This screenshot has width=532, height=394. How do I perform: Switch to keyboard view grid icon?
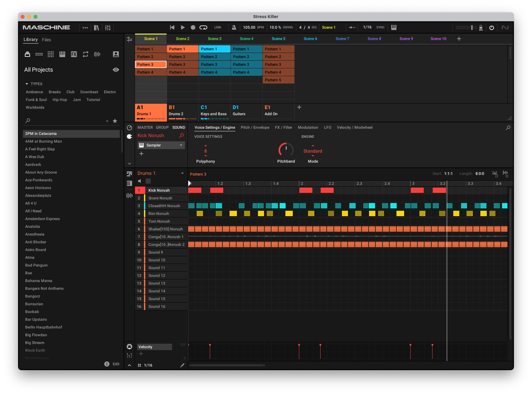(x=148, y=181)
